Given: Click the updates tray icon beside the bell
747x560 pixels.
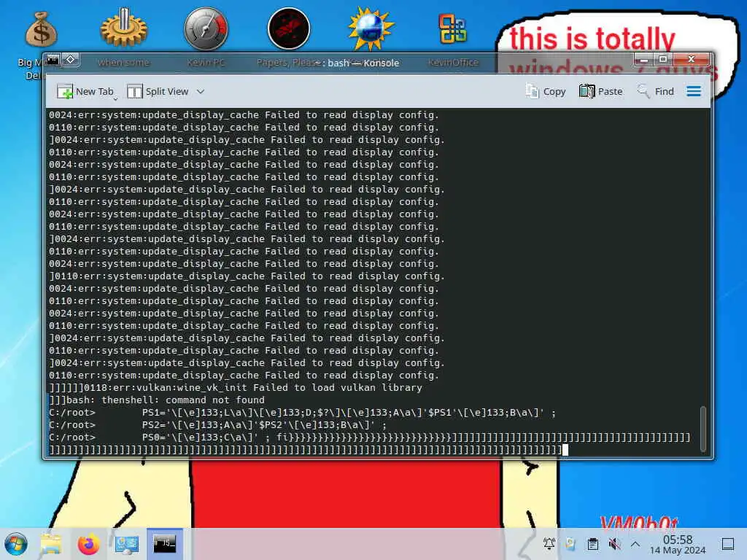Looking at the screenshot, I should point(570,543).
